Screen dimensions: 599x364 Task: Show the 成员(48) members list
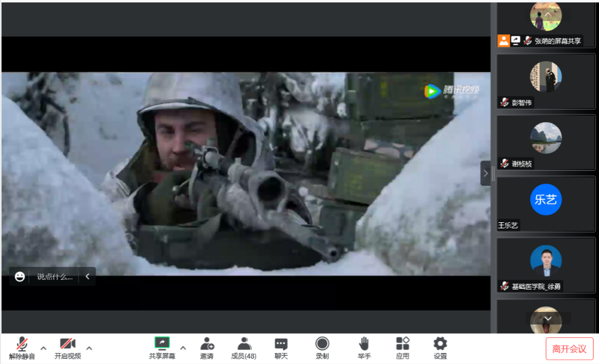pyautogui.click(x=244, y=348)
